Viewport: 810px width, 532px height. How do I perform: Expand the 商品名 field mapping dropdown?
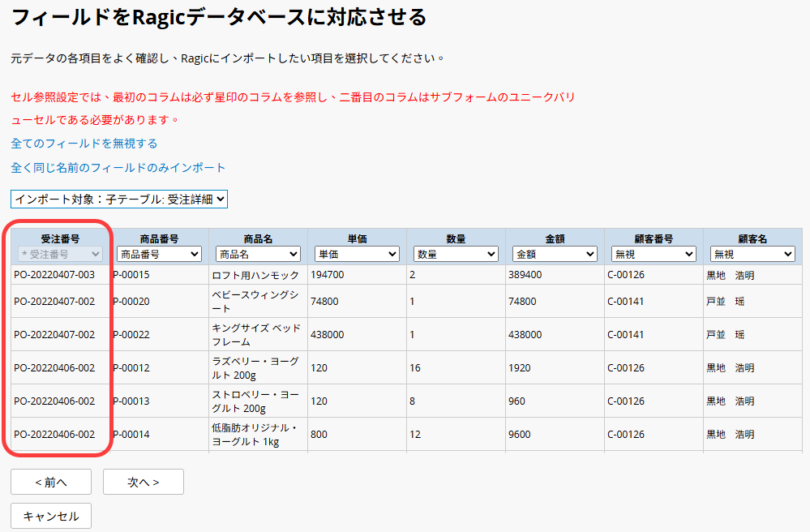point(258,255)
